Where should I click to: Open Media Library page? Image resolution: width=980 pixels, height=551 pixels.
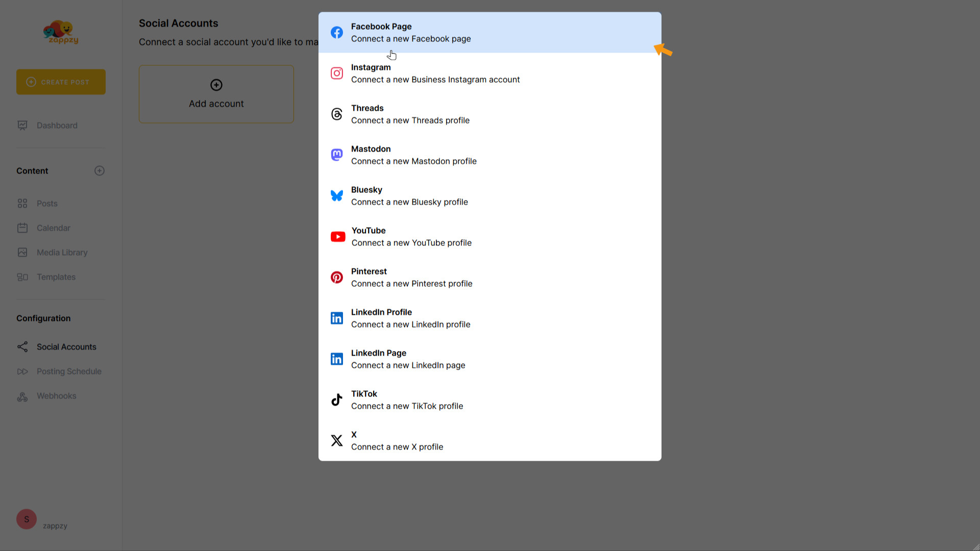(x=62, y=253)
